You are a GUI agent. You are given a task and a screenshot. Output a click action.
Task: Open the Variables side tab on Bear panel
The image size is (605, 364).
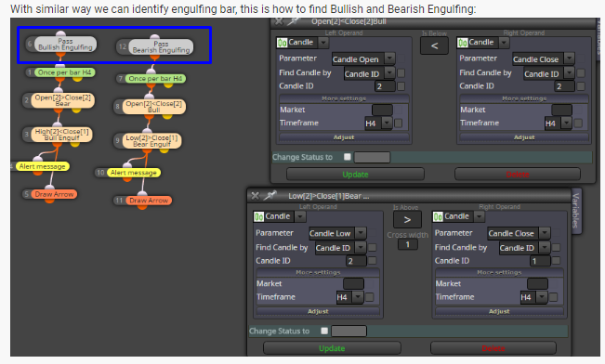coord(575,211)
